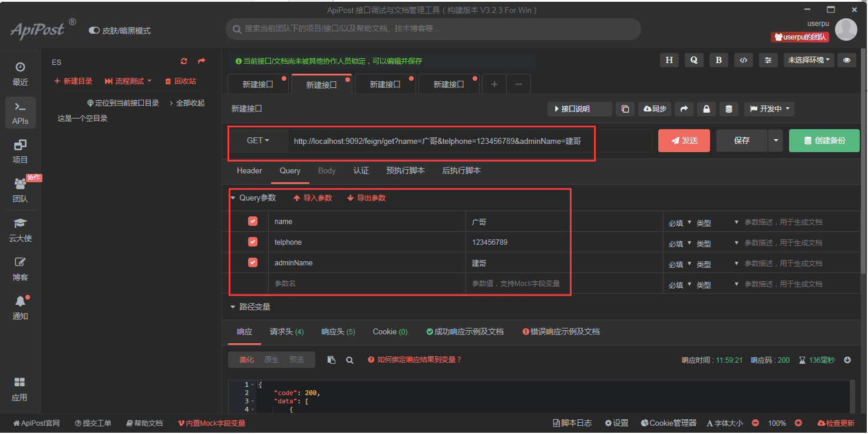The width and height of the screenshot is (868, 434).
Task: Click the eye preview icon top right
Action: coord(847,60)
